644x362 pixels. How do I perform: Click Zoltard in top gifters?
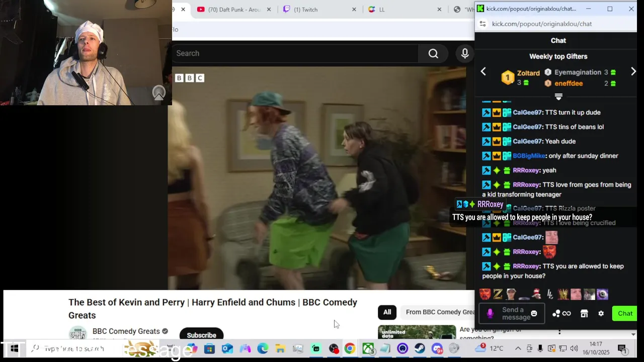[528, 73]
